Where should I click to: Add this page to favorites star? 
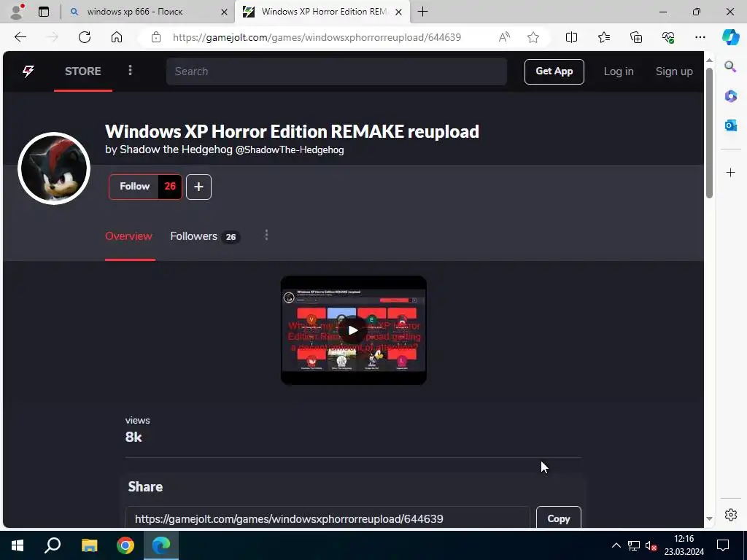pyautogui.click(x=533, y=37)
